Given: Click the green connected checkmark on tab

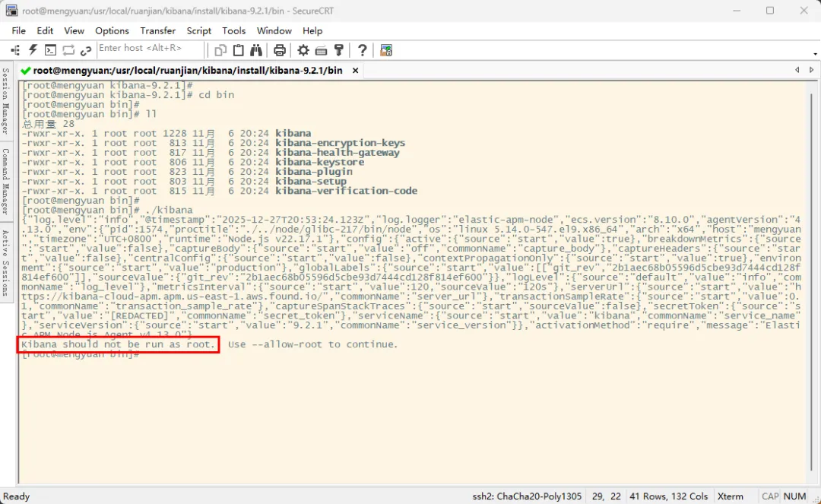Looking at the screenshot, I should (25, 70).
